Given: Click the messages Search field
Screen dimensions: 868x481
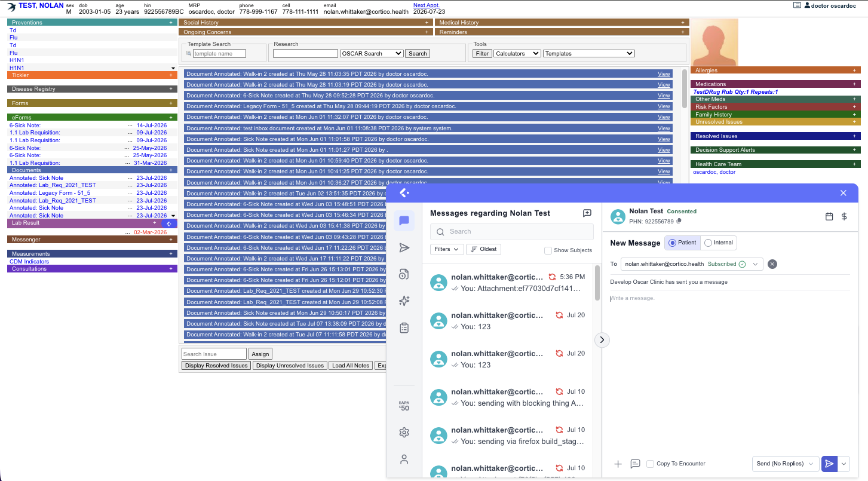Looking at the screenshot, I should [x=512, y=232].
